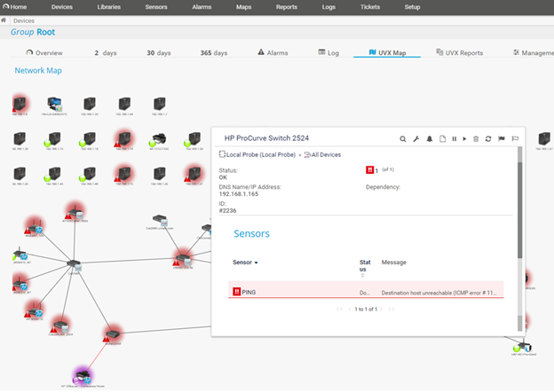Expand the Sensor column sort dropdown
Image resolution: width=554 pixels, height=392 pixels.
(x=257, y=263)
